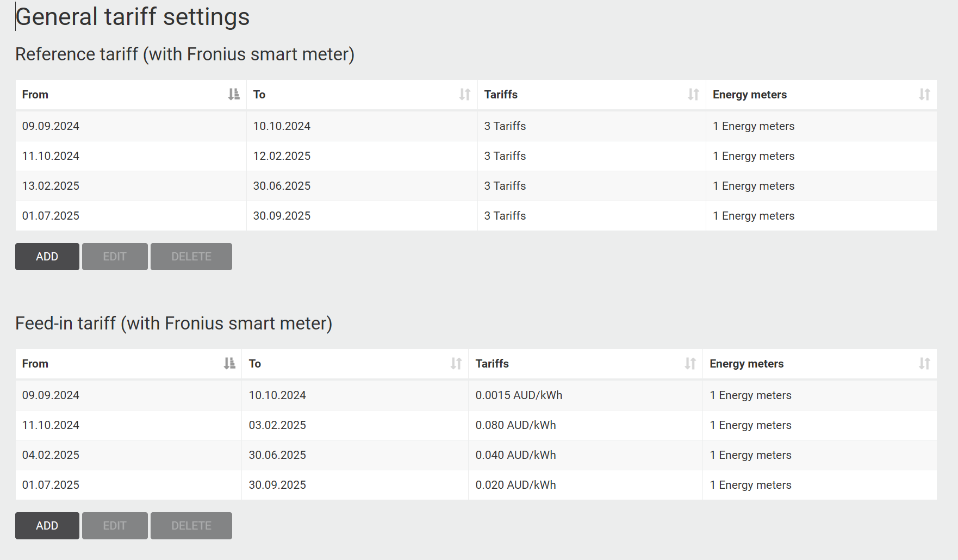Select Reference tariff row starting 13.02.2025

click(x=51, y=186)
